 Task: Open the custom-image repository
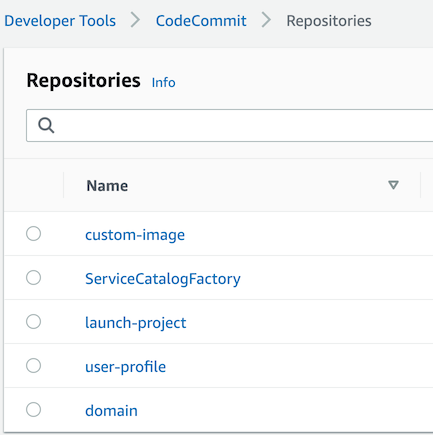(135, 235)
